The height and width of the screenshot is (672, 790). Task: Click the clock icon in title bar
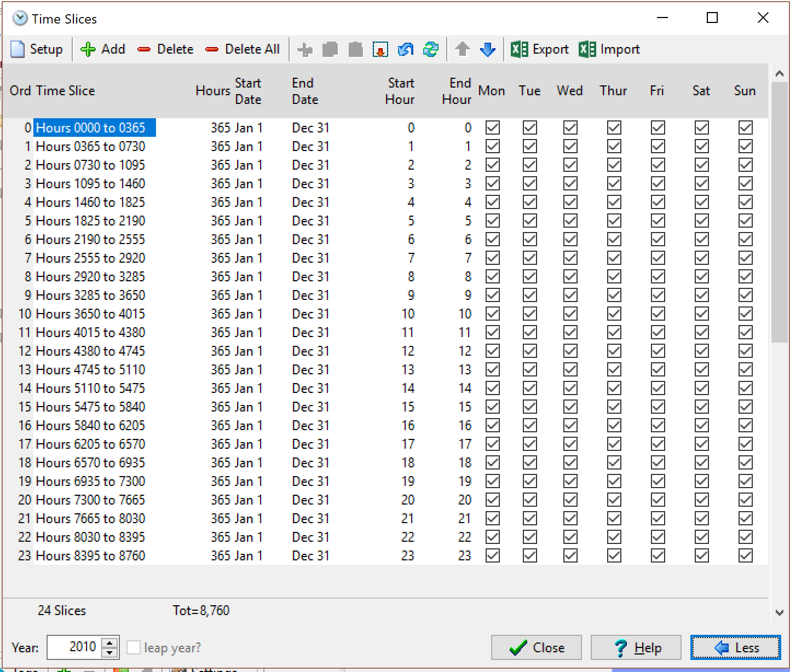point(20,19)
